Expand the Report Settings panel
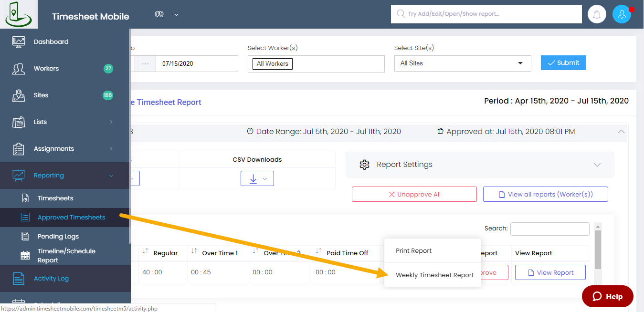This screenshot has height=312, width=644. click(597, 165)
